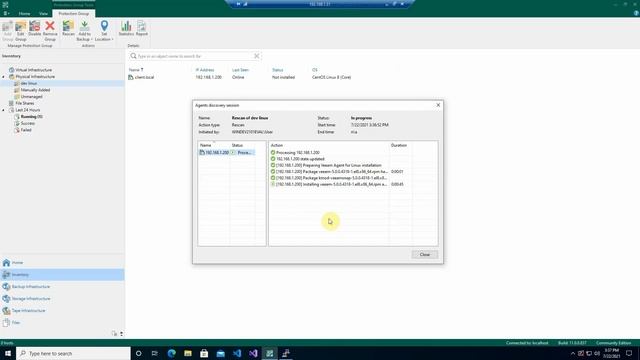The image size is (640, 360).
Task: Switch to the Home ribbon tab
Action: [x=24, y=13]
